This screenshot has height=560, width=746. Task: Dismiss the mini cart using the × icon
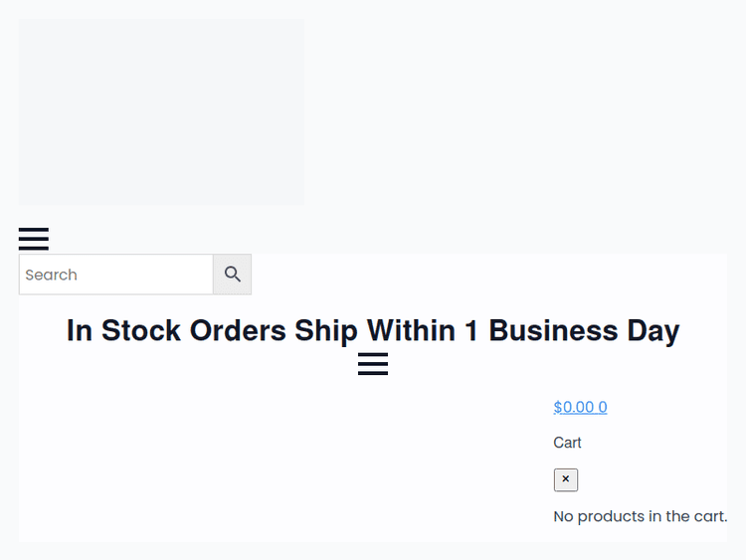pyautogui.click(x=566, y=479)
